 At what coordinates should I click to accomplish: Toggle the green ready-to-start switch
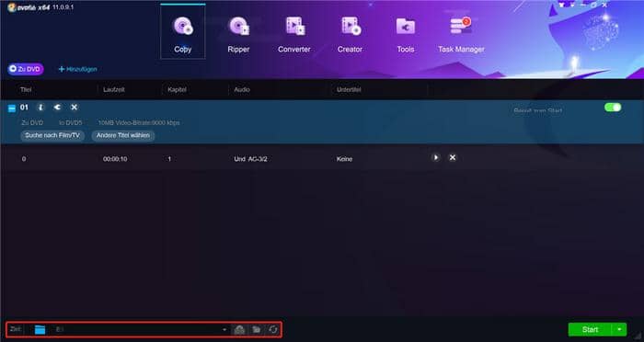coord(613,108)
